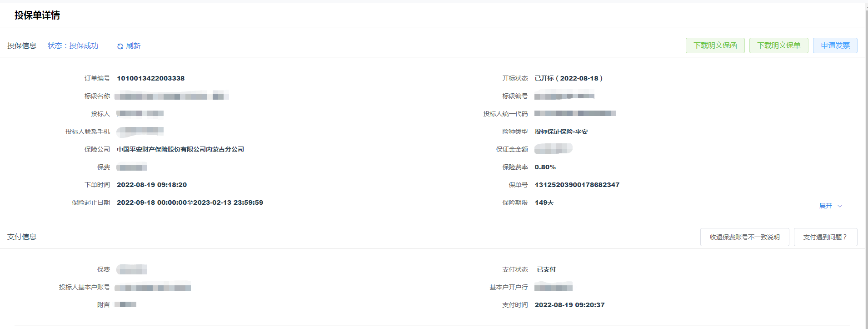This screenshot has height=329, width=868.
Task: Click the 149天 insurance term value
Action: pos(544,202)
